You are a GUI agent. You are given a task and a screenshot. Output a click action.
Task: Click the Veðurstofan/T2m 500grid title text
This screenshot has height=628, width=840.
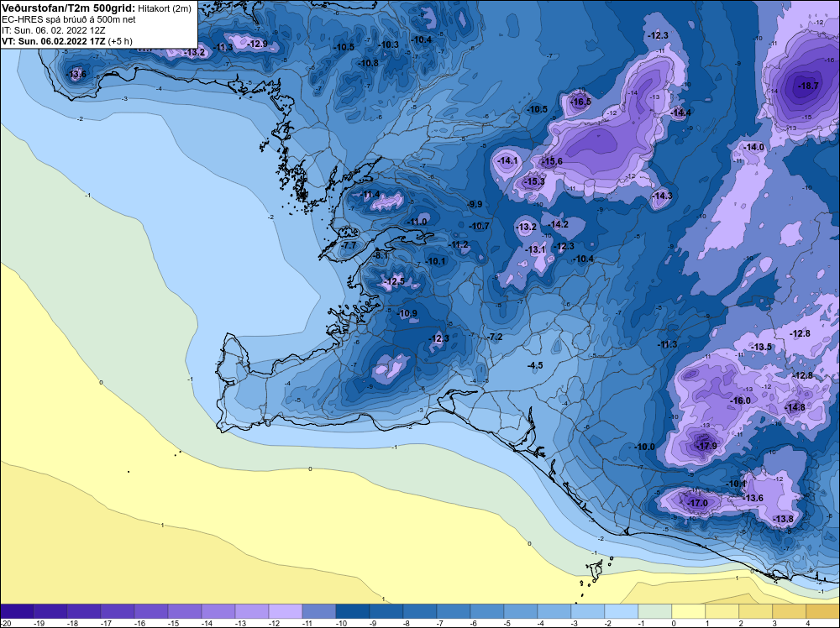tap(69, 8)
